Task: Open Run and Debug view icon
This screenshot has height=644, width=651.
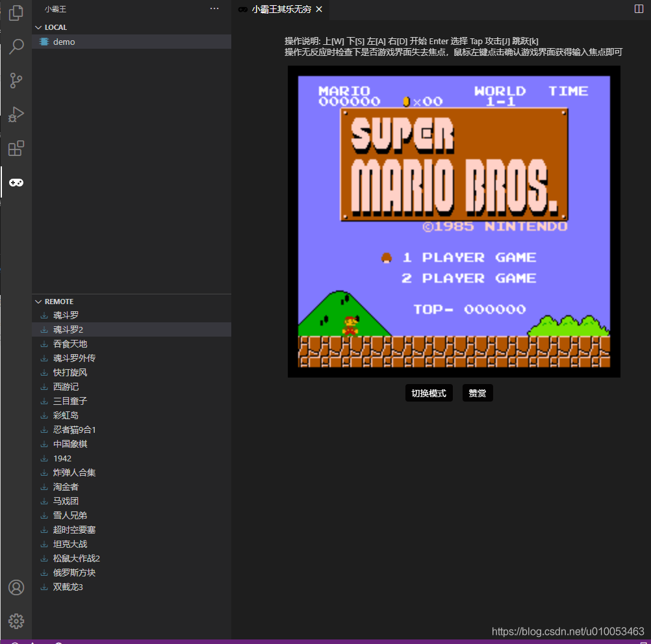Action: click(16, 114)
